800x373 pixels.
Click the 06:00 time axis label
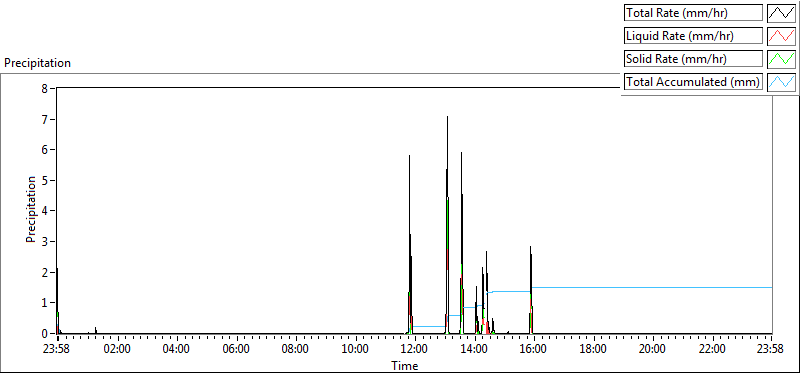tap(237, 350)
